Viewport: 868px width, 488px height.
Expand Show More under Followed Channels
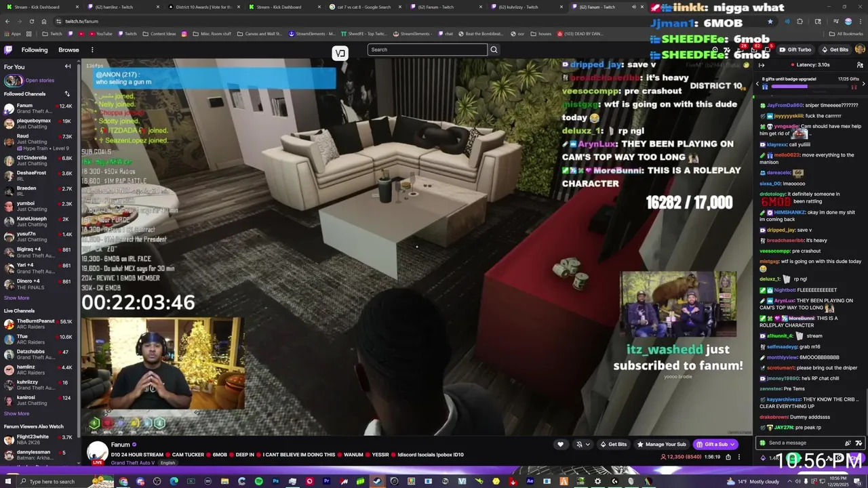(16, 298)
